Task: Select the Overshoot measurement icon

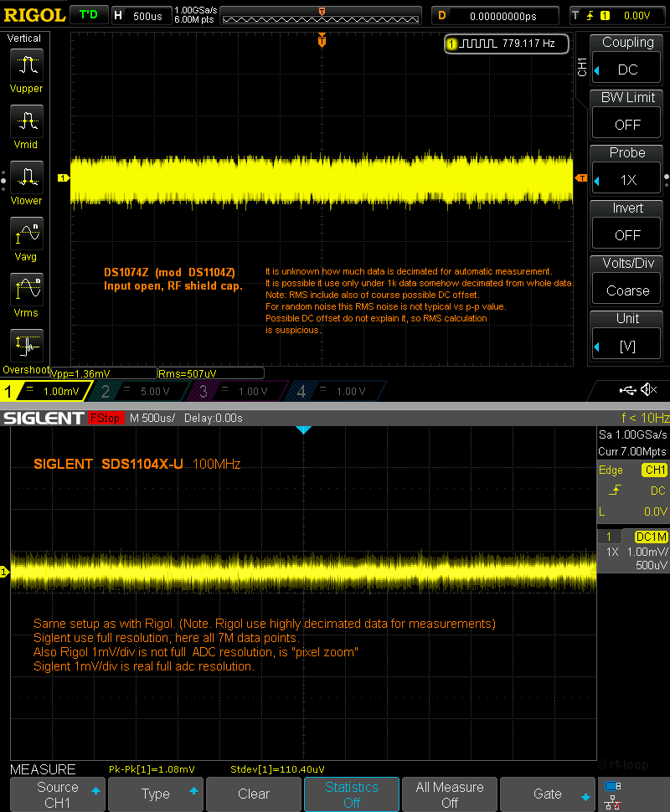Action: point(27,346)
